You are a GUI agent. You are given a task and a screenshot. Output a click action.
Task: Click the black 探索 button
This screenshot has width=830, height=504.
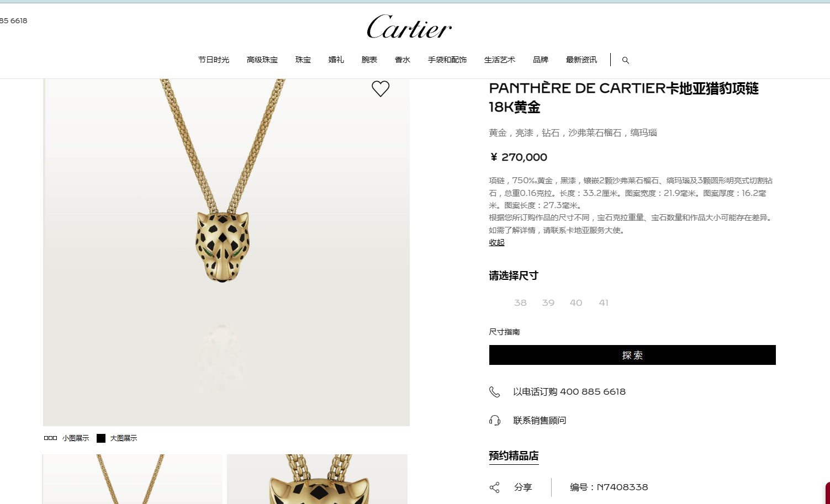point(632,355)
